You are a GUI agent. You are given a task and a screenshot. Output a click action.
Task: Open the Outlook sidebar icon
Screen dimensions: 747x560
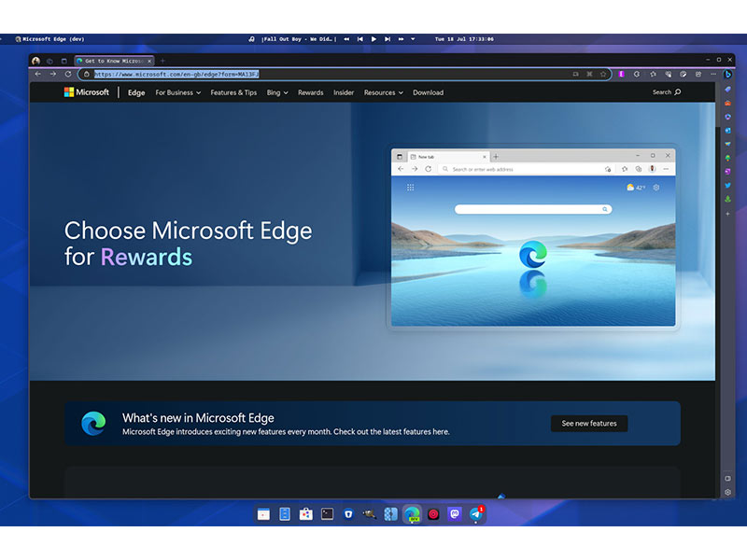click(727, 131)
